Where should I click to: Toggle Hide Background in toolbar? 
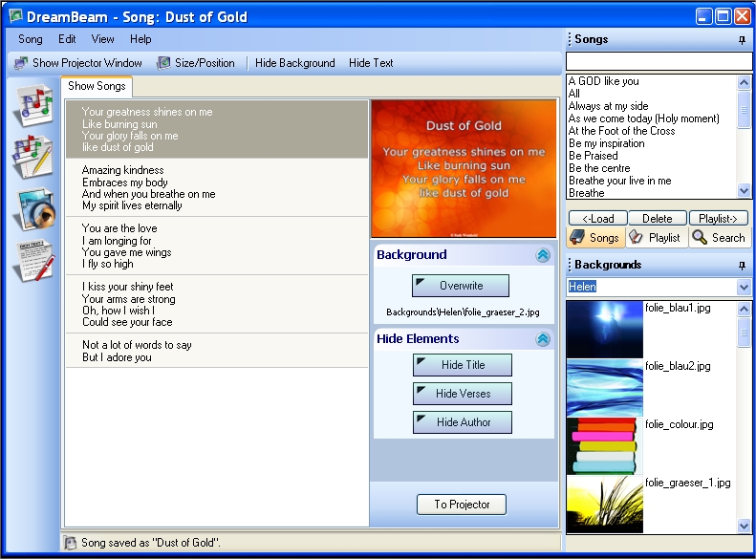[295, 63]
